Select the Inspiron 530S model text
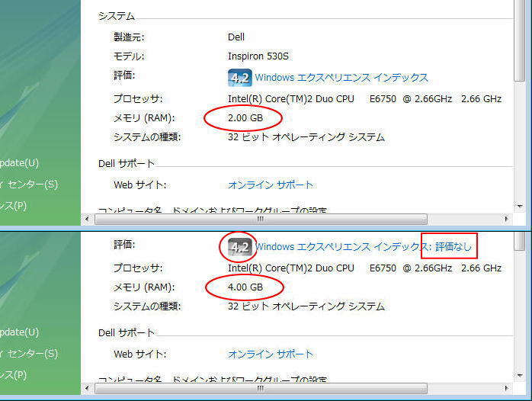Viewport: 532px width, 401px height. coord(258,56)
